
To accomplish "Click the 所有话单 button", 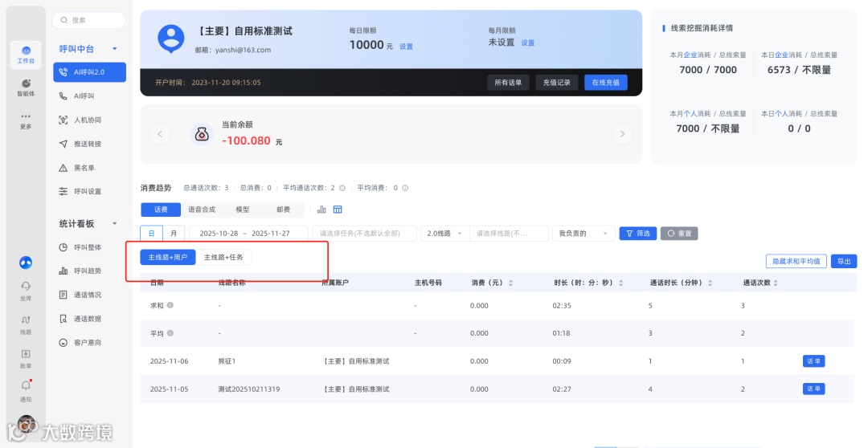I will (x=508, y=83).
